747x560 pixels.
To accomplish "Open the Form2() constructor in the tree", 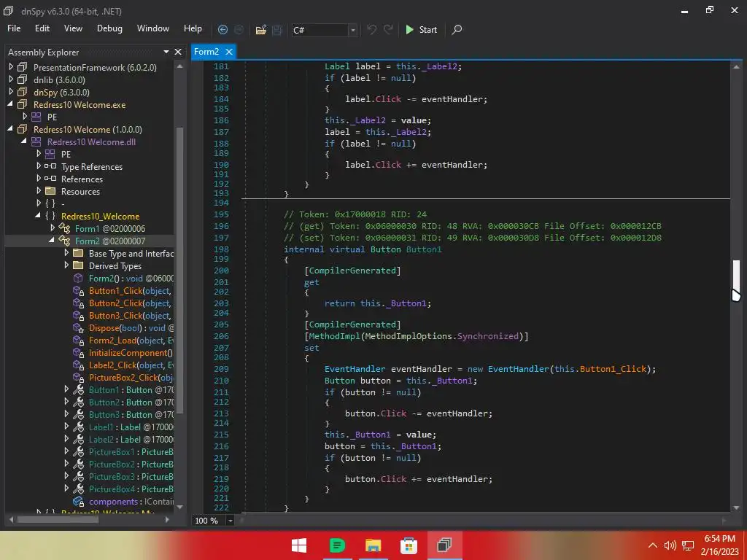I will 131,278.
